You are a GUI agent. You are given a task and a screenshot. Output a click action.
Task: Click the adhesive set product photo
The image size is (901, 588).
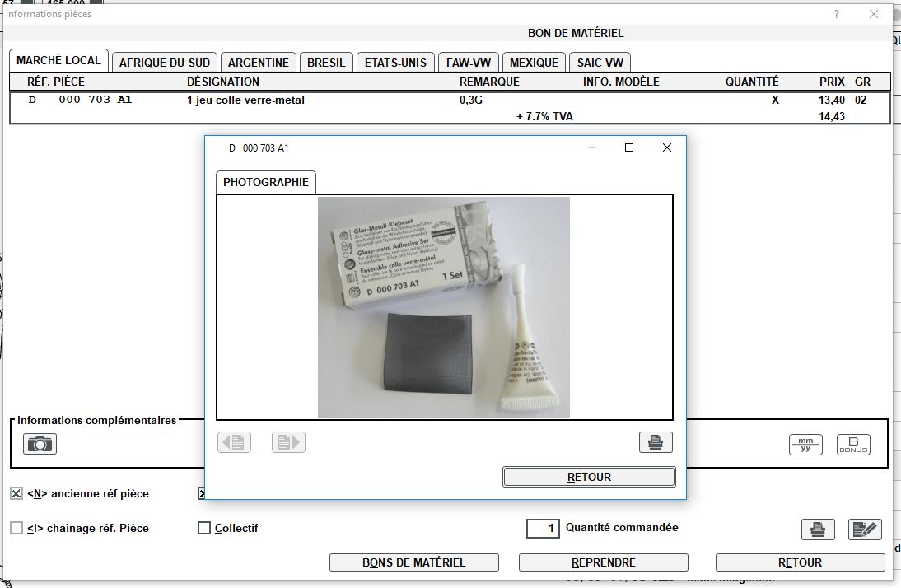[x=443, y=307]
